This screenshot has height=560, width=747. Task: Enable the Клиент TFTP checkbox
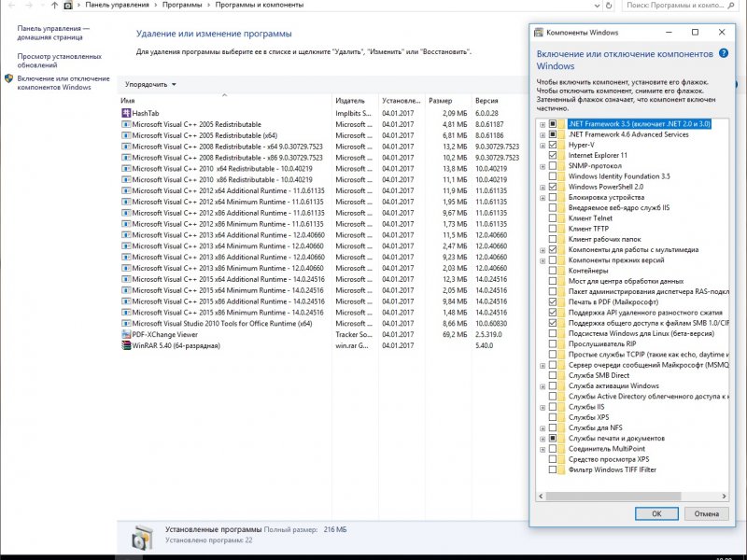pos(553,229)
